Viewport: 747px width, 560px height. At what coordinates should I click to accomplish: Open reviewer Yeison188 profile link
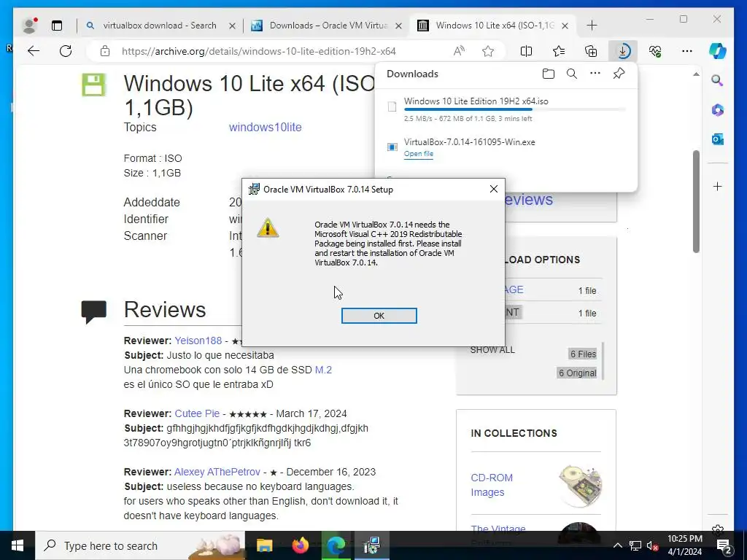198,341
